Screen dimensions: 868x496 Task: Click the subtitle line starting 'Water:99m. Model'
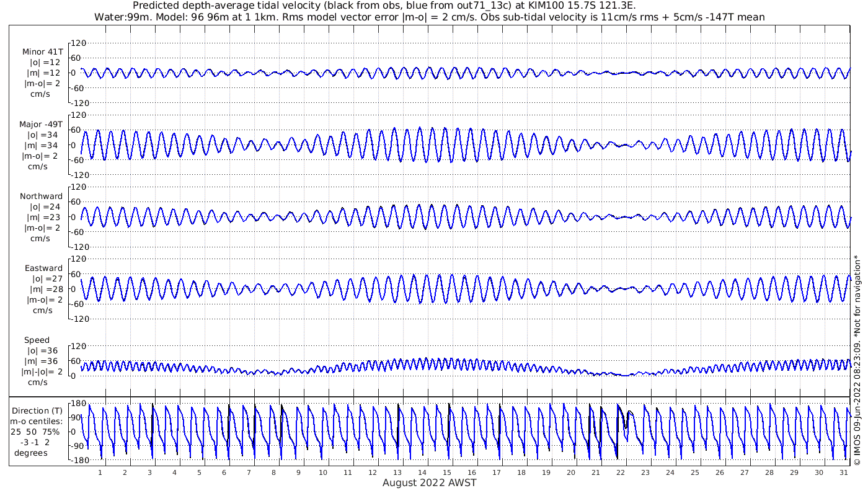tap(428, 17)
